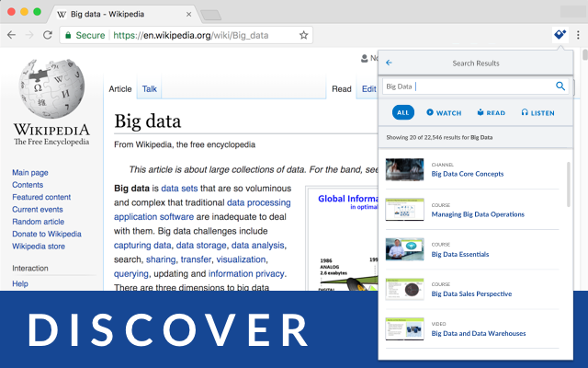The width and height of the screenshot is (588, 368).
Task: Open Random article link
Action: pyautogui.click(x=38, y=222)
